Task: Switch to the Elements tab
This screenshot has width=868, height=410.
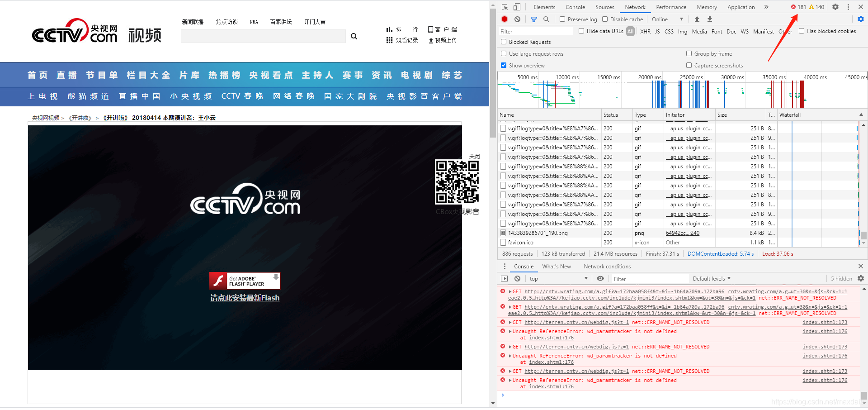Action: (x=544, y=7)
